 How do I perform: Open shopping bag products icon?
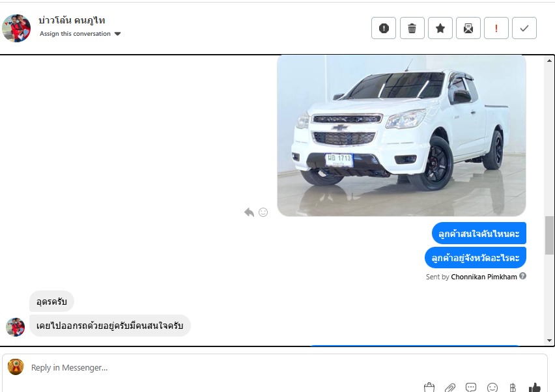click(429, 387)
